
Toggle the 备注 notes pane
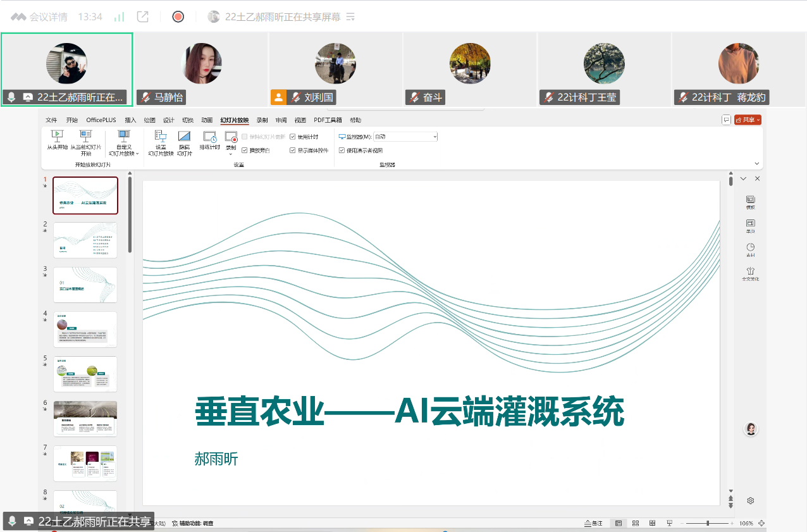594,523
